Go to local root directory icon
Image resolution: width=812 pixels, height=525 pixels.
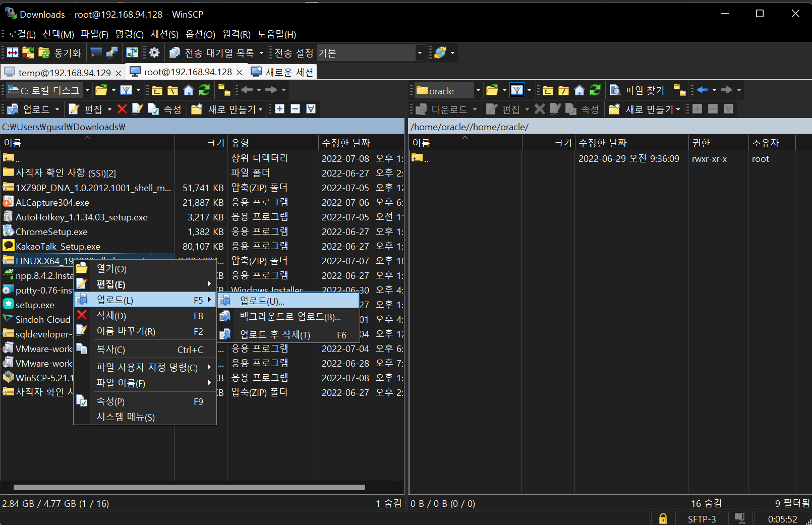(x=172, y=90)
